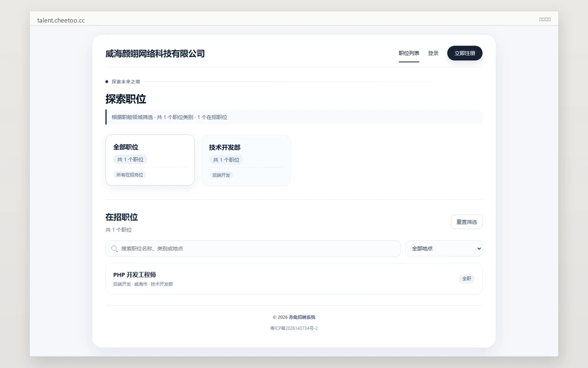588x368 pixels.
Task: Click the 立即注册 button
Action: click(x=465, y=53)
